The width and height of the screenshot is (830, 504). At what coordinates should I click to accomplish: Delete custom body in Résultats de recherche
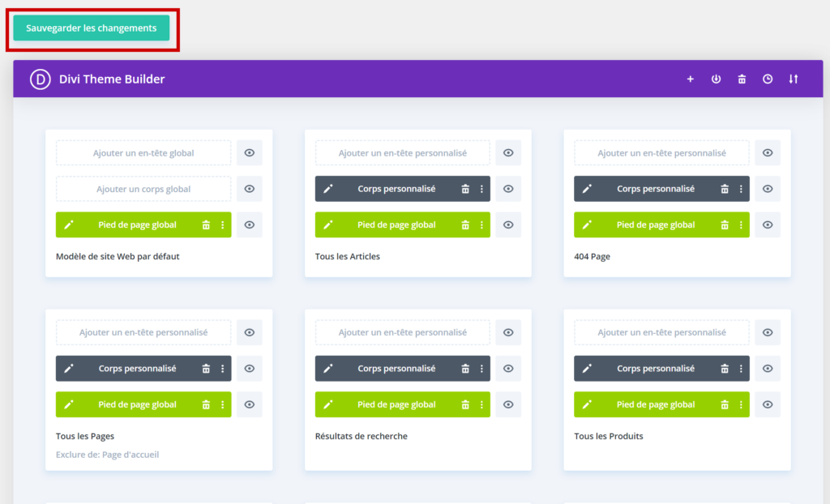pos(465,369)
